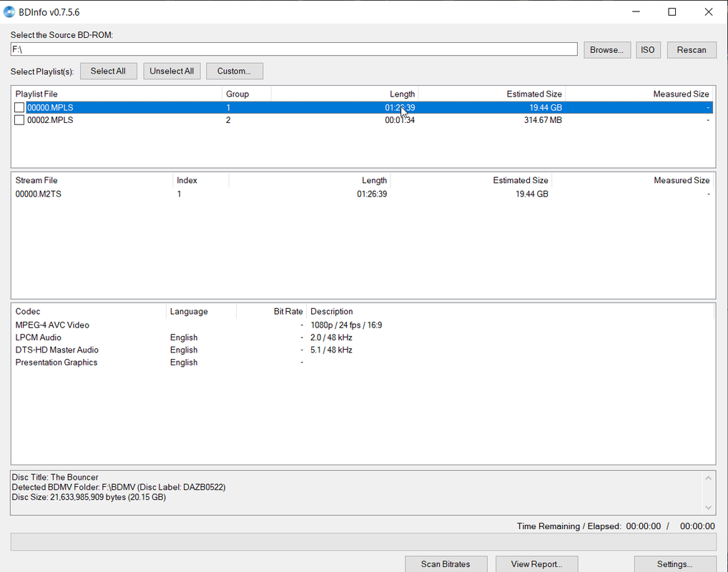
Task: Click the Stream File column header
Action: (x=92, y=180)
